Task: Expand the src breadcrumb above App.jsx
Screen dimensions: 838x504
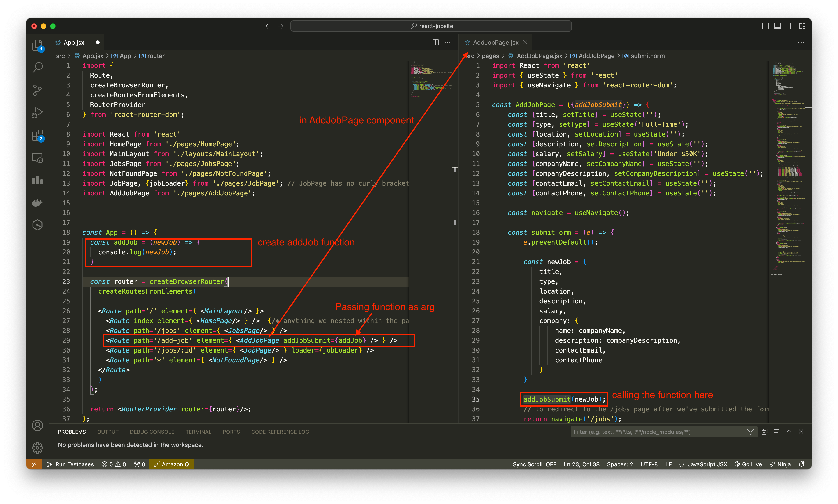Action: (60, 56)
